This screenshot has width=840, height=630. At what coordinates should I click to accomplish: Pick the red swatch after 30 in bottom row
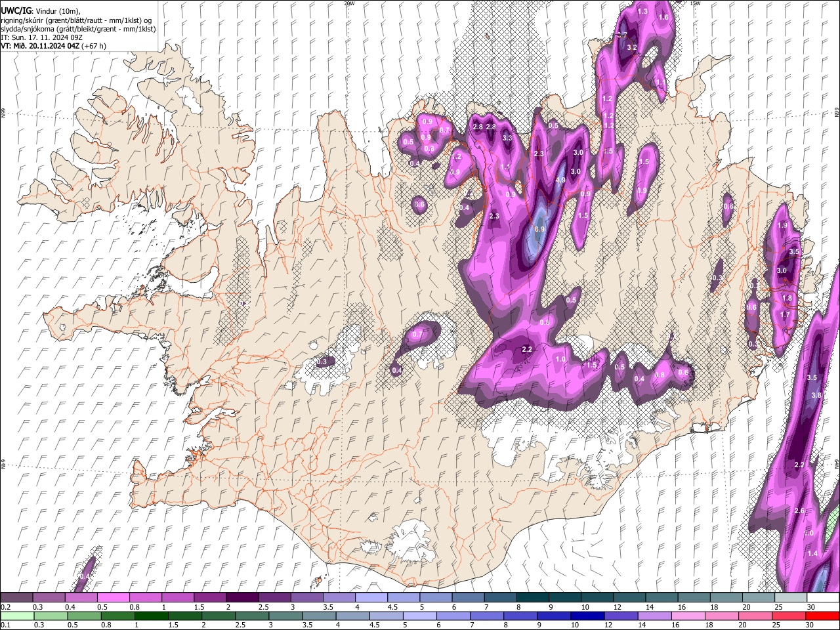822,616
